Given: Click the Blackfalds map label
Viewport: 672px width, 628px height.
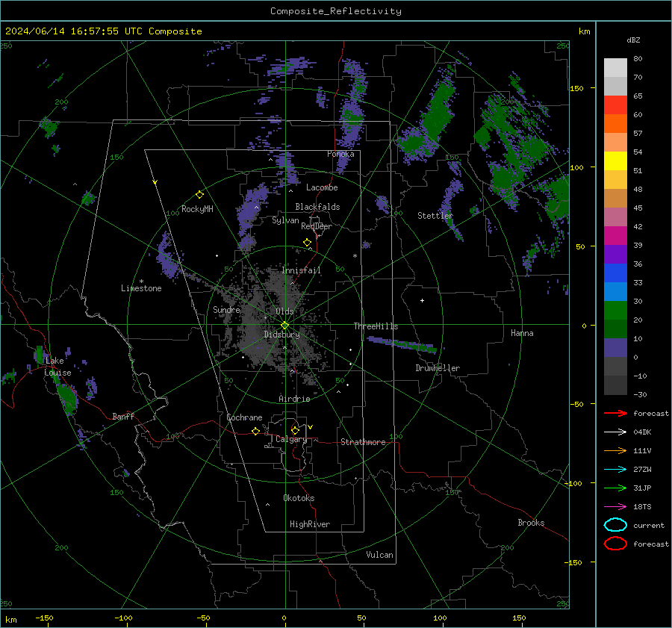Looking at the screenshot, I should 317,207.
